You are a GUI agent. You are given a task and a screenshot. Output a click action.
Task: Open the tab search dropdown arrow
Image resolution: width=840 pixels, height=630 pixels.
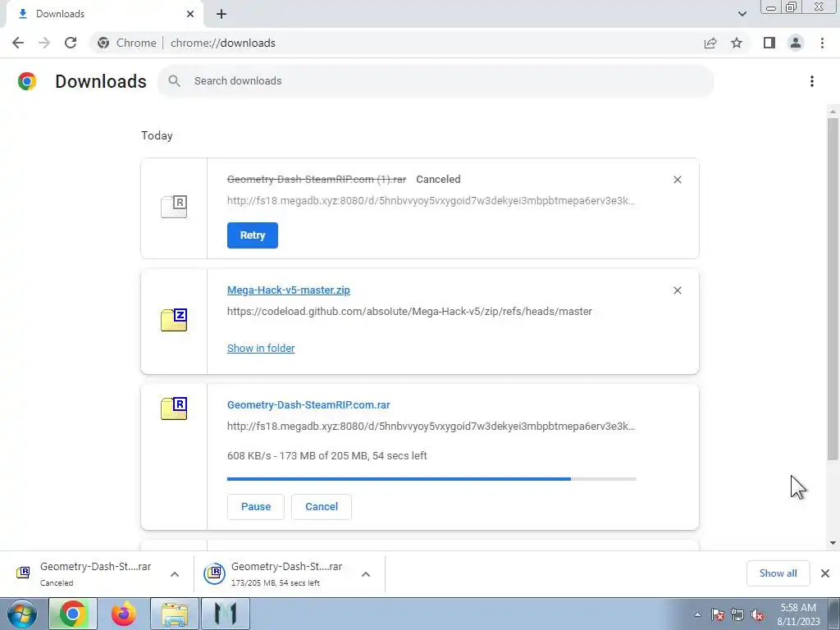pyautogui.click(x=742, y=14)
